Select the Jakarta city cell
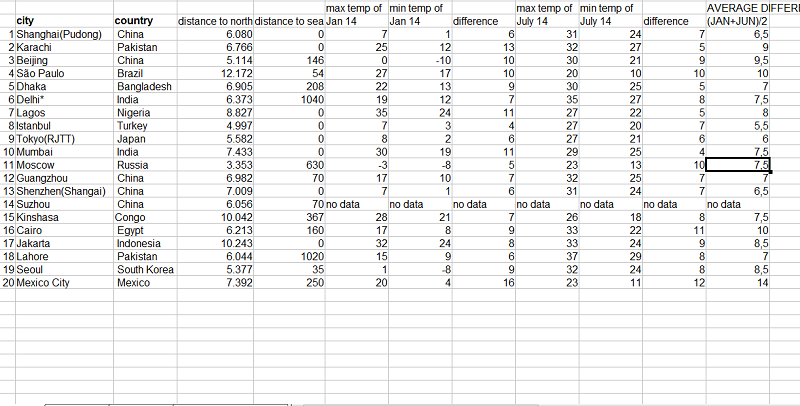Viewport: 800px width, 406px height. point(64,244)
